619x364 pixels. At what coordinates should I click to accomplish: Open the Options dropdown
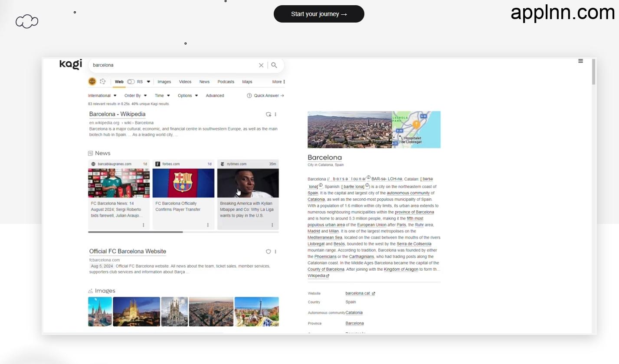188,95
